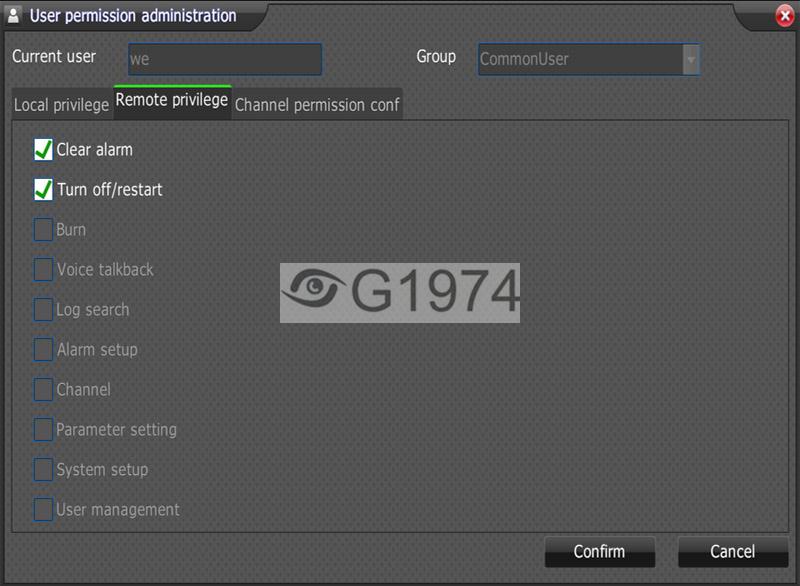Click the Confirm button
800x586 pixels.
[x=599, y=551]
